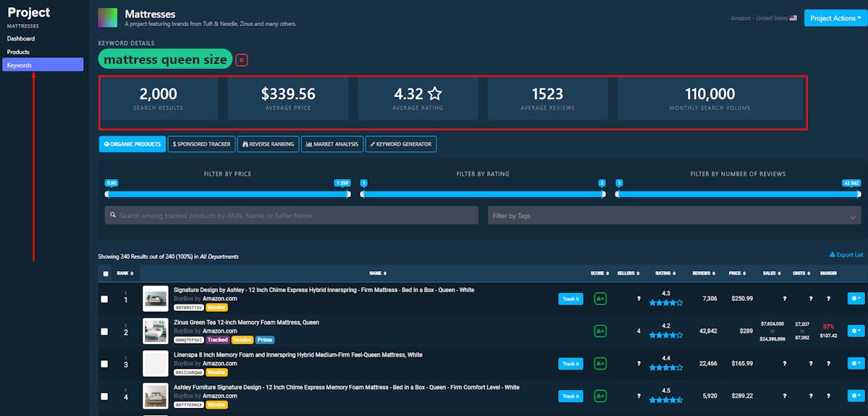Click the reviews filter maximum handle at 42 842
Image resolution: width=868 pixels, height=416 pixels.
click(x=859, y=194)
